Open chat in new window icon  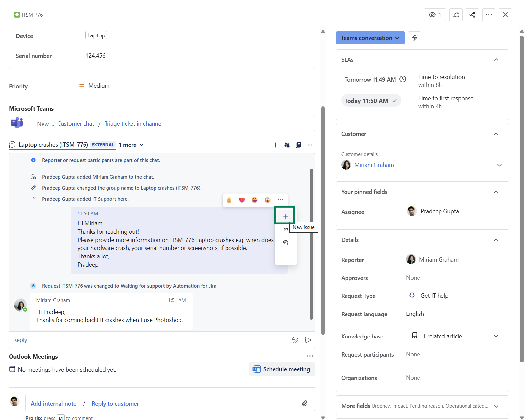[298, 145]
